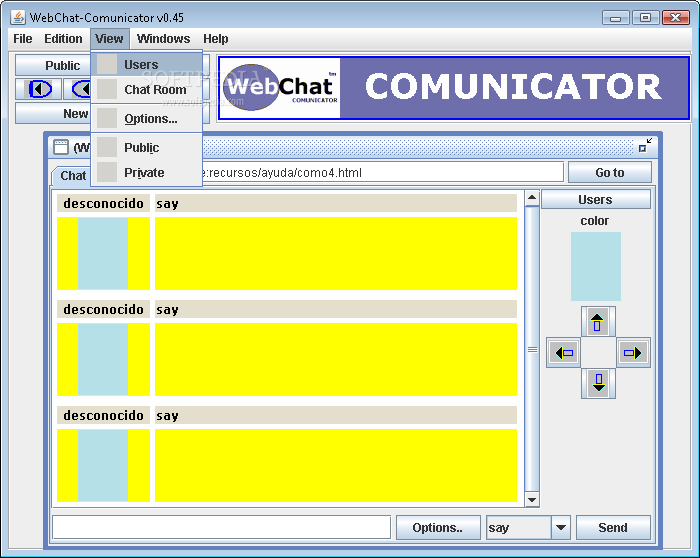700x558 pixels.
Task: Toggle the Public menu checkbox icon
Action: tap(107, 147)
